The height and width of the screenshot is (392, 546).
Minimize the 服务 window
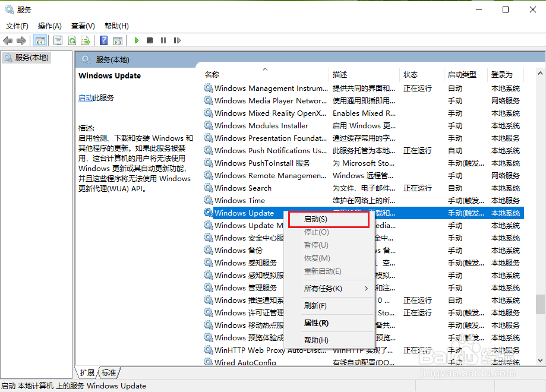(479, 10)
